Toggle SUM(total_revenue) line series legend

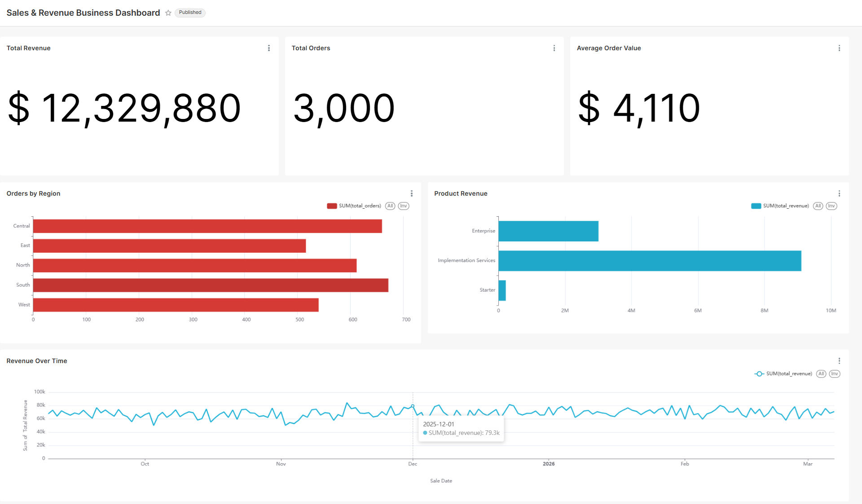tap(789, 374)
